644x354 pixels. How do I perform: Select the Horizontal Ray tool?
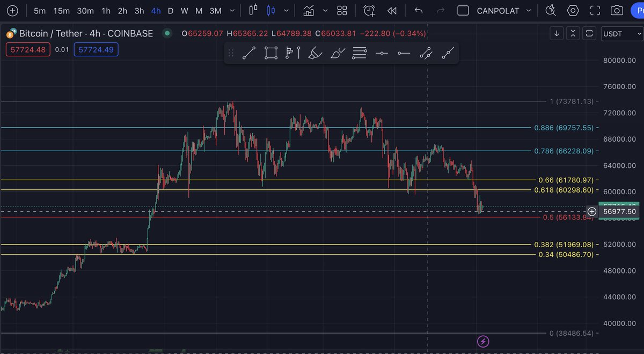pyautogui.click(x=404, y=53)
